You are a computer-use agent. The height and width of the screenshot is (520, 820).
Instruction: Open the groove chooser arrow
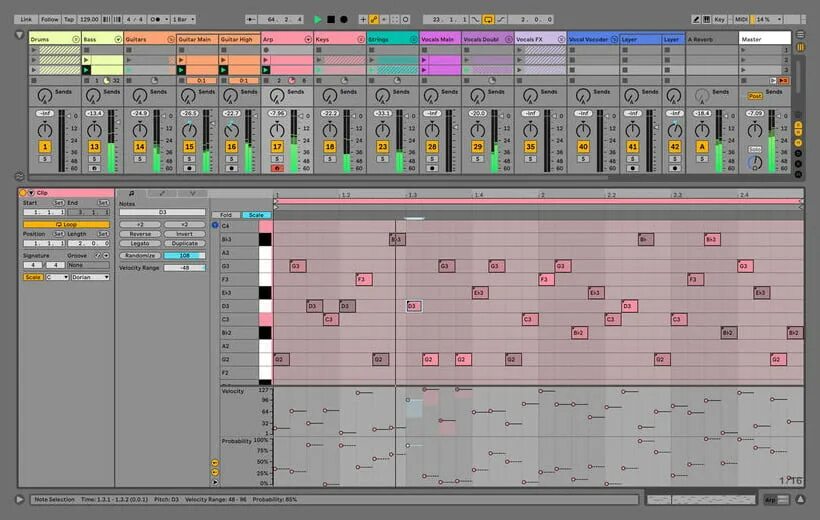coord(106,256)
